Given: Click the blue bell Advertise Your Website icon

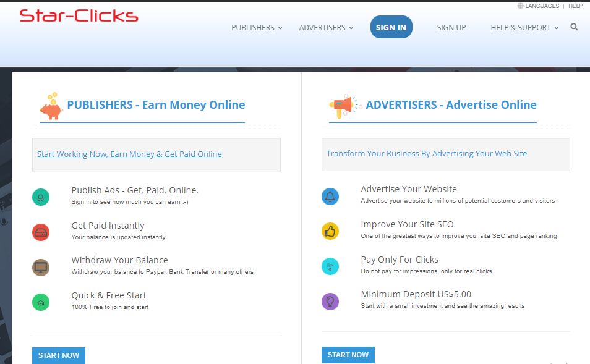Looking at the screenshot, I should 330,197.
